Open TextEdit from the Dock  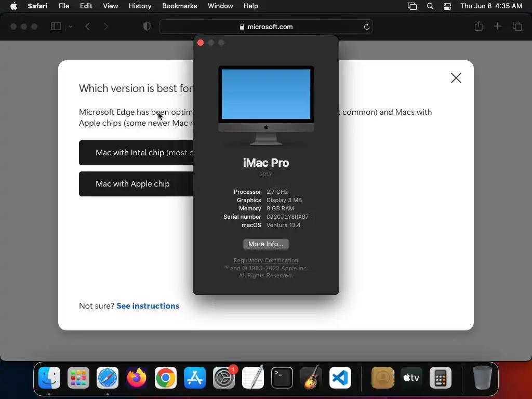point(253,378)
